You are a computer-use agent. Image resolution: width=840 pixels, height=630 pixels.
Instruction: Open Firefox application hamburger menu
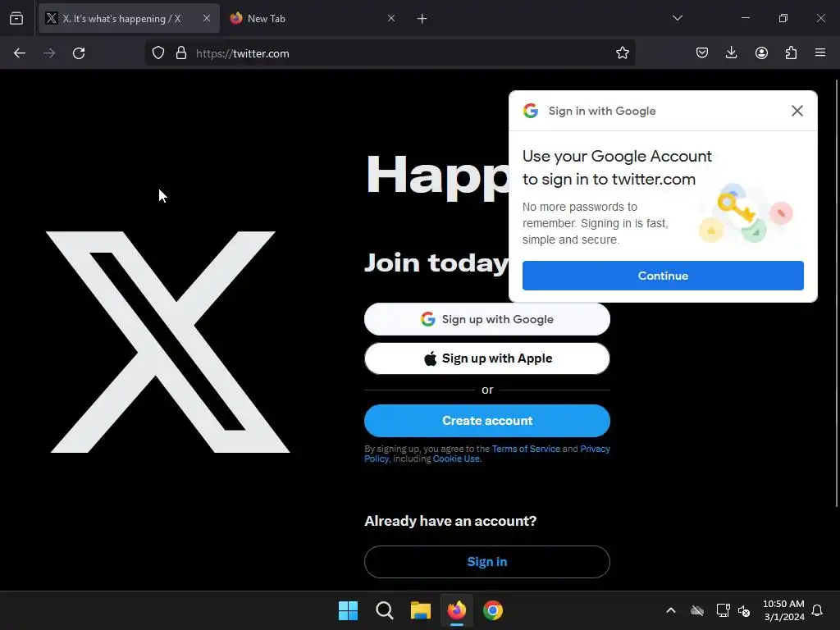pos(820,53)
